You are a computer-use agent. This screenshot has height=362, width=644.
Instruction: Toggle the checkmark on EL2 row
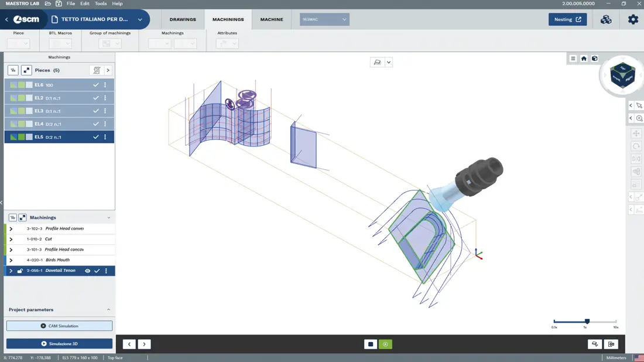[95, 98]
